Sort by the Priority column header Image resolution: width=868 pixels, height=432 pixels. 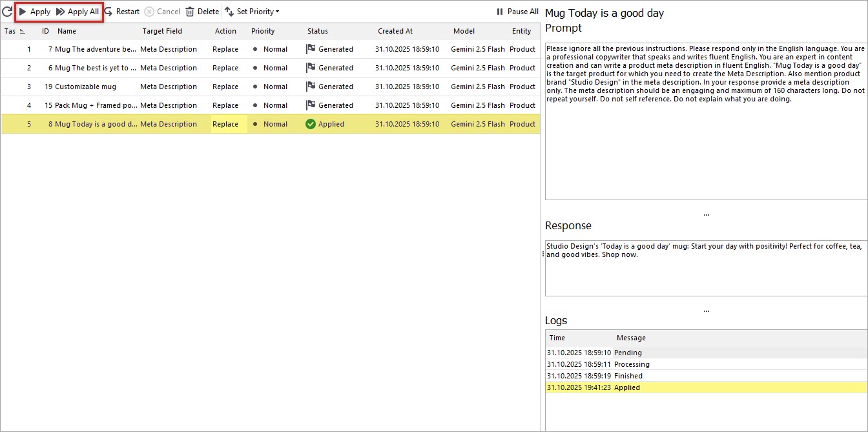[263, 31]
